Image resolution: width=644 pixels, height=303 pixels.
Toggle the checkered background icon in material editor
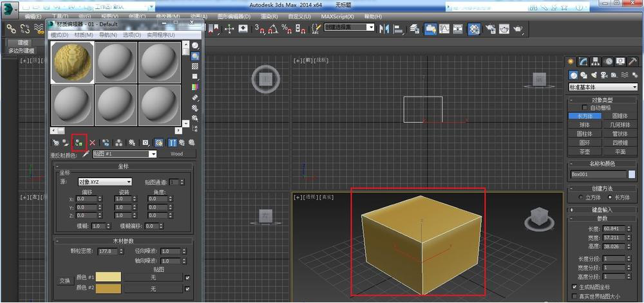[x=194, y=66]
